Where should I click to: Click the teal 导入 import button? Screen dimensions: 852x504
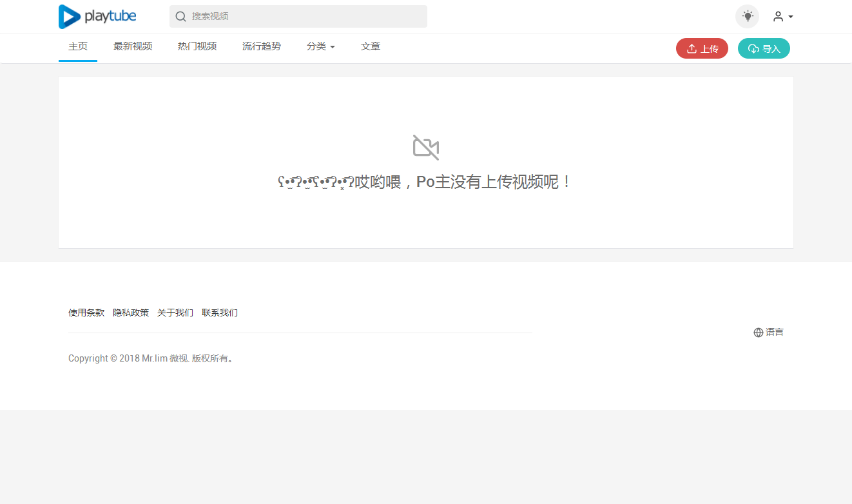coord(764,48)
